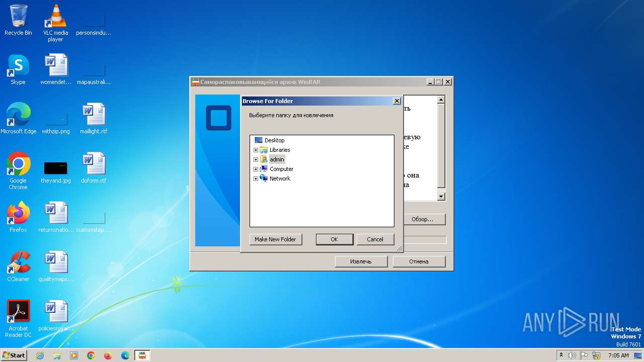Click Извлечь extract button

361,261
